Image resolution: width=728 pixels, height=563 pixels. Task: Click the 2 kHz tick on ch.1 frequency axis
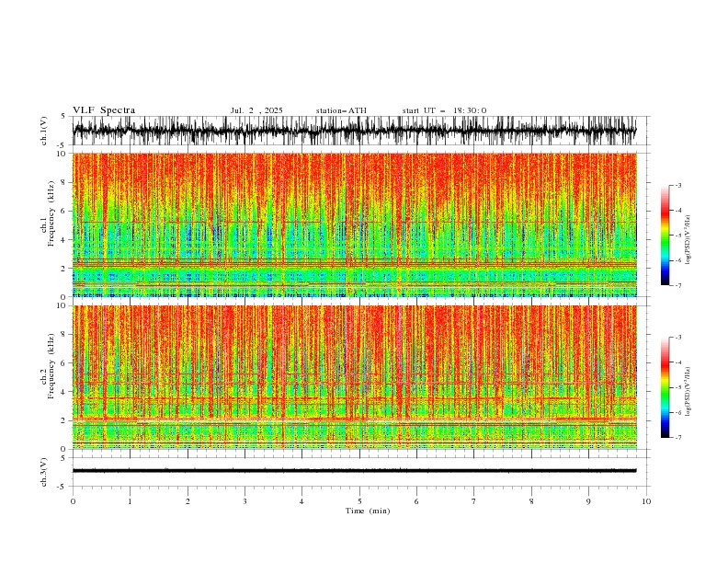64,269
